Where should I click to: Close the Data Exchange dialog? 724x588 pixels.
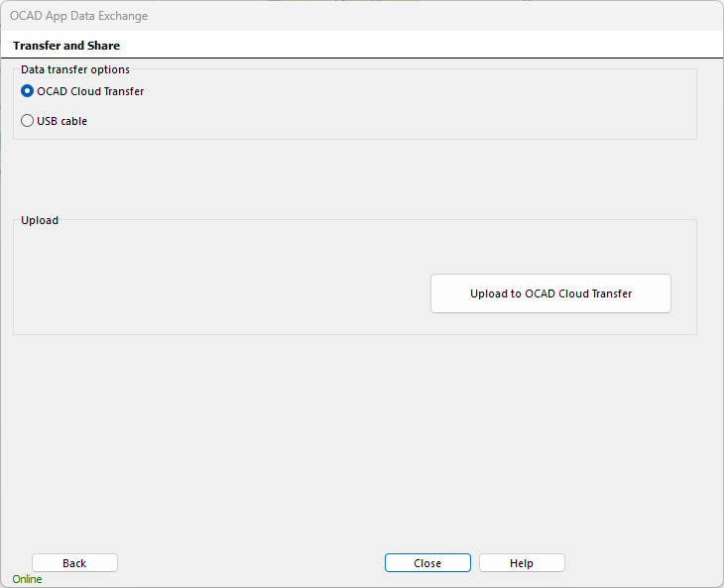(427, 563)
